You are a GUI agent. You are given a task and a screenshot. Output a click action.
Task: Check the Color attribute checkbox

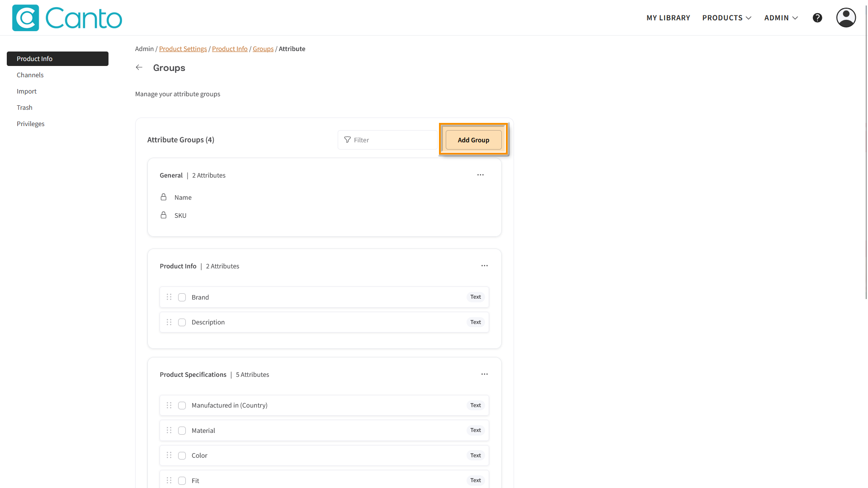coord(182,455)
